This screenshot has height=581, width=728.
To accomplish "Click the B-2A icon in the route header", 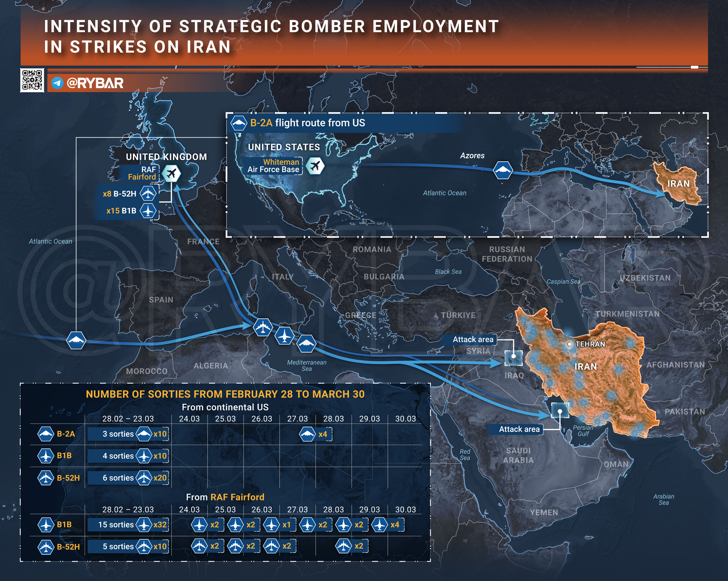I will pos(239,123).
